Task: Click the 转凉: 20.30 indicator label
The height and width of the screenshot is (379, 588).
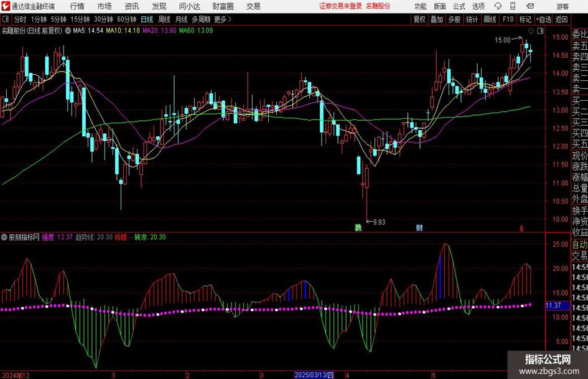Action: coord(150,237)
